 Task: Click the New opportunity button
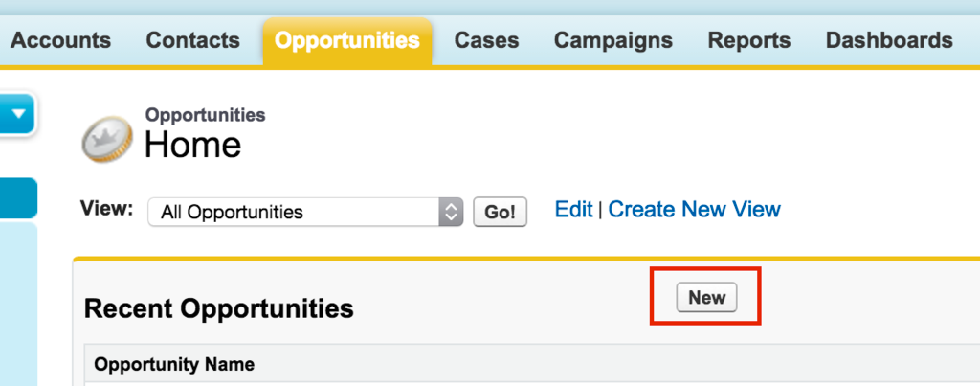(706, 297)
